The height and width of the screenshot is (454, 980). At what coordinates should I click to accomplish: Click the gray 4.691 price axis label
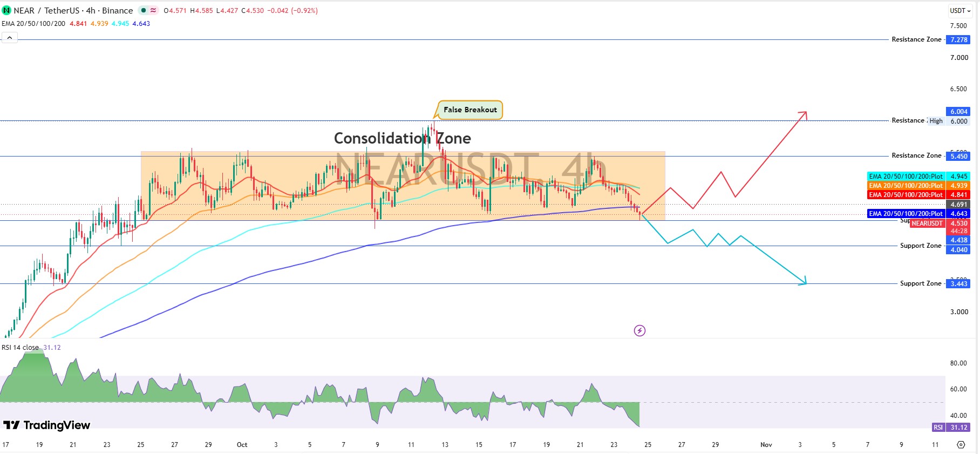[959, 205]
